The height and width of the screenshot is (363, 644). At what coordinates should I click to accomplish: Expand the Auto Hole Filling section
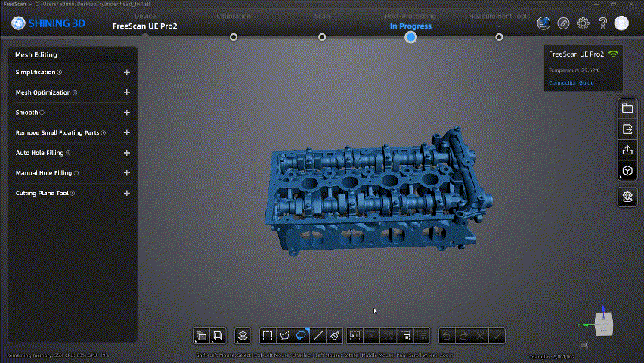pyautogui.click(x=126, y=153)
